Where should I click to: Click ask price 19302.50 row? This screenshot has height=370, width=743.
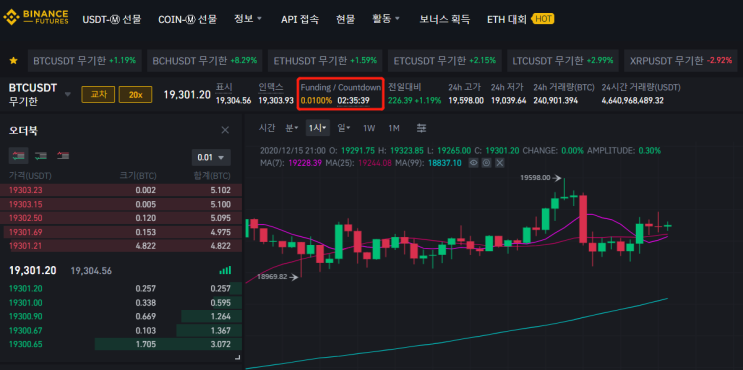[121, 218]
